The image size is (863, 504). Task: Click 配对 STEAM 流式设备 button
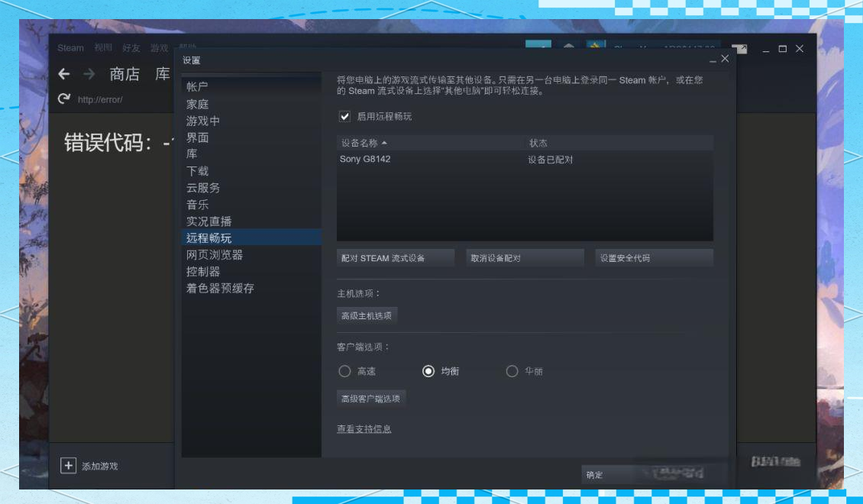tap(395, 258)
